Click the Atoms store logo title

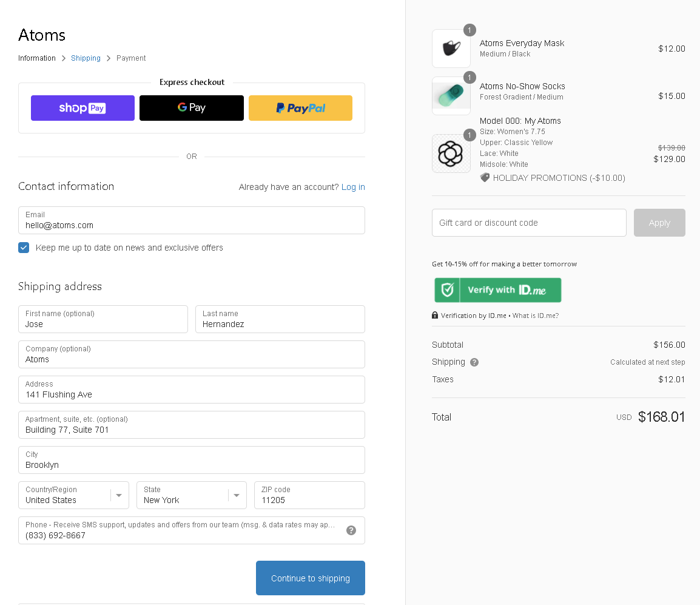pos(42,35)
